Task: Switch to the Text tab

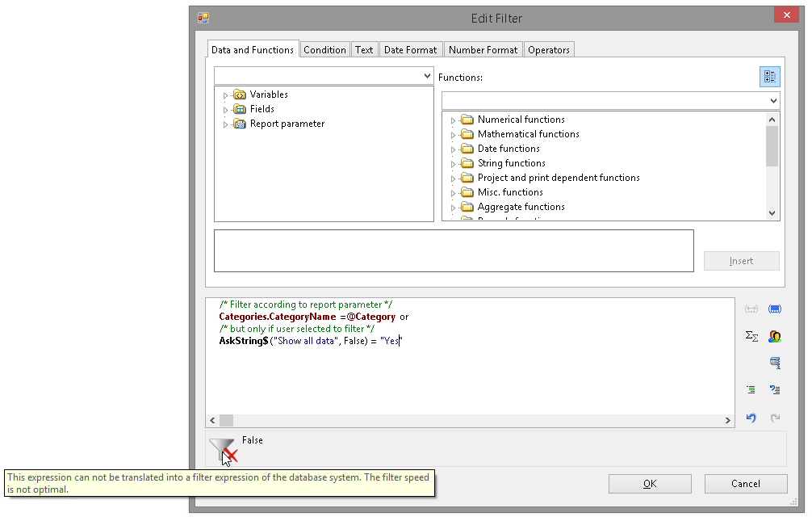Action: [x=364, y=50]
